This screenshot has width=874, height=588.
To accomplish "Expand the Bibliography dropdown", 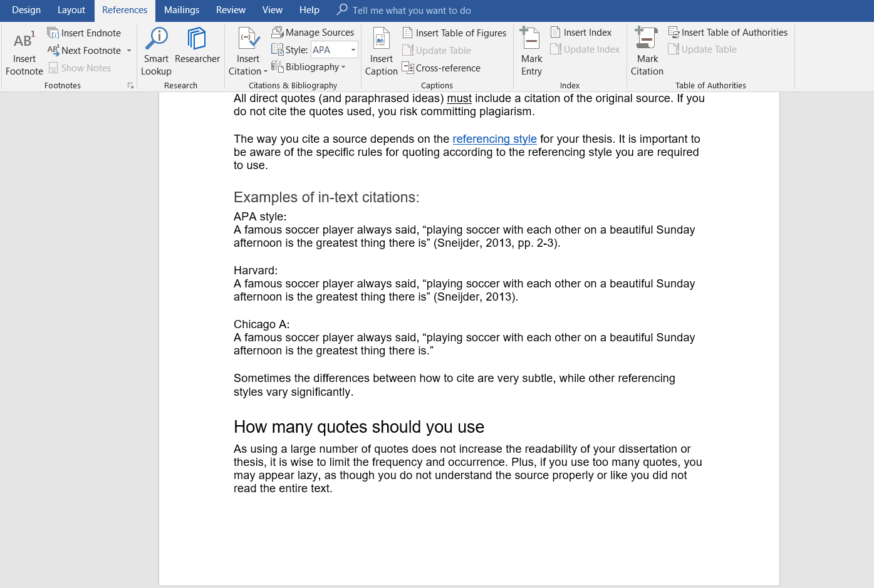I will coord(343,67).
